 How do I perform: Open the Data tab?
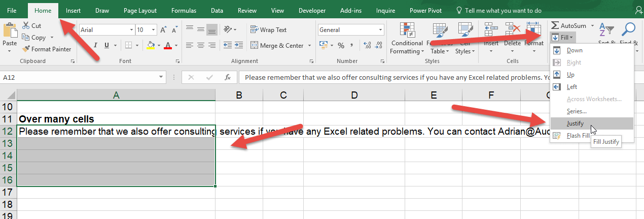click(x=217, y=10)
